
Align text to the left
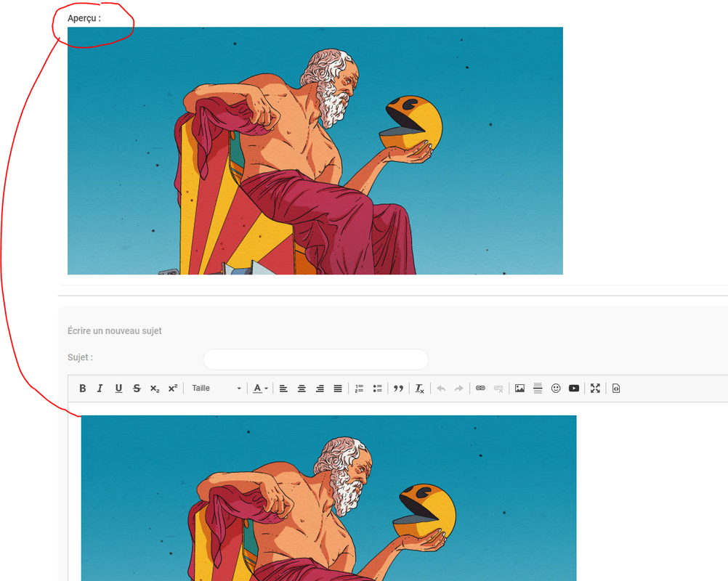283,389
